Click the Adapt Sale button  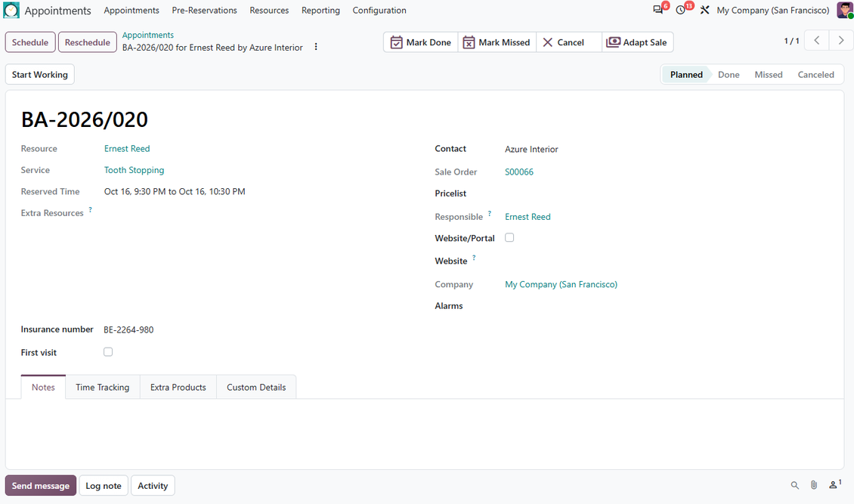(x=636, y=42)
